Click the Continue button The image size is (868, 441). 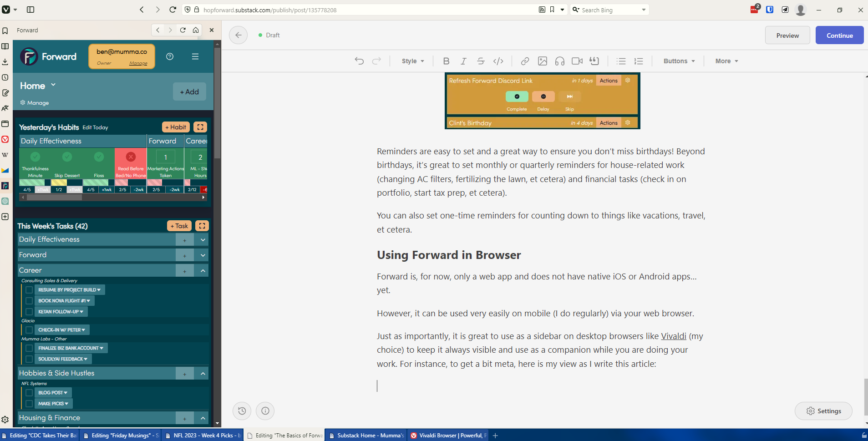(x=839, y=35)
